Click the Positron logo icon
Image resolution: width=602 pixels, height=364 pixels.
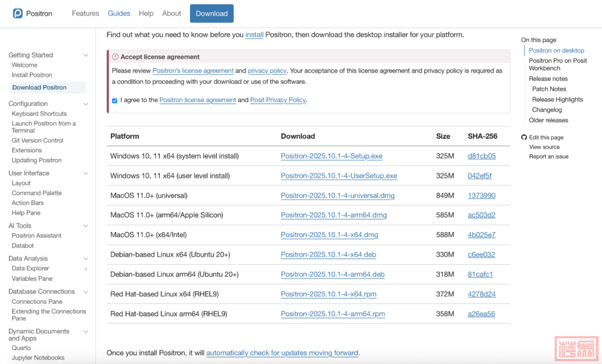pos(18,13)
